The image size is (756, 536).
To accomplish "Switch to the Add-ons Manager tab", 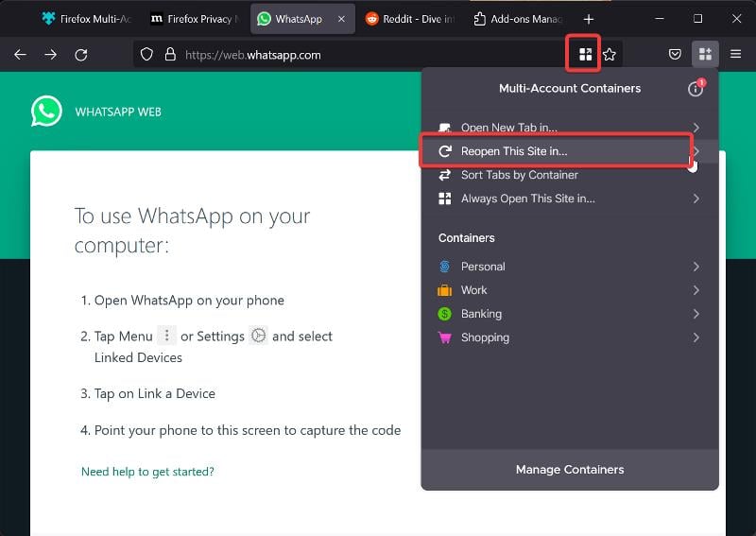I will pos(518,19).
